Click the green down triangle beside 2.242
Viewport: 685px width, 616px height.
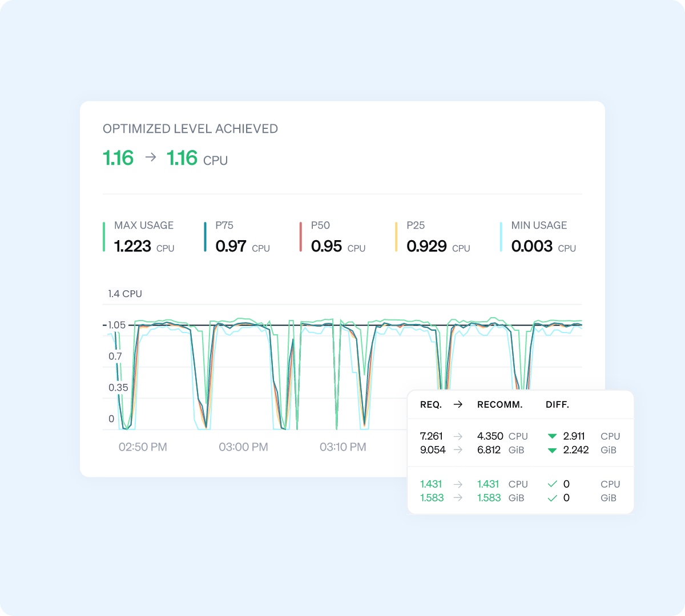click(x=552, y=450)
